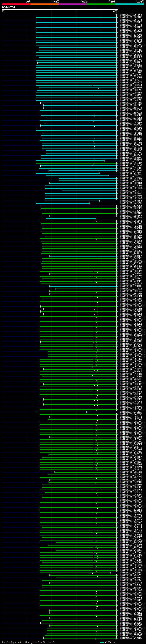Click the UniRef100_A6N1F4 entry
The image size is (146, 644).
coord(131,201)
